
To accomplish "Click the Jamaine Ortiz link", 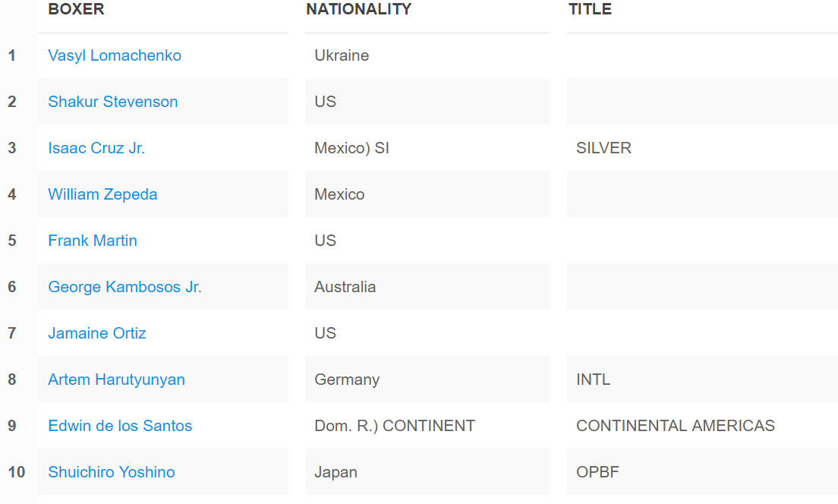I will pos(97,333).
